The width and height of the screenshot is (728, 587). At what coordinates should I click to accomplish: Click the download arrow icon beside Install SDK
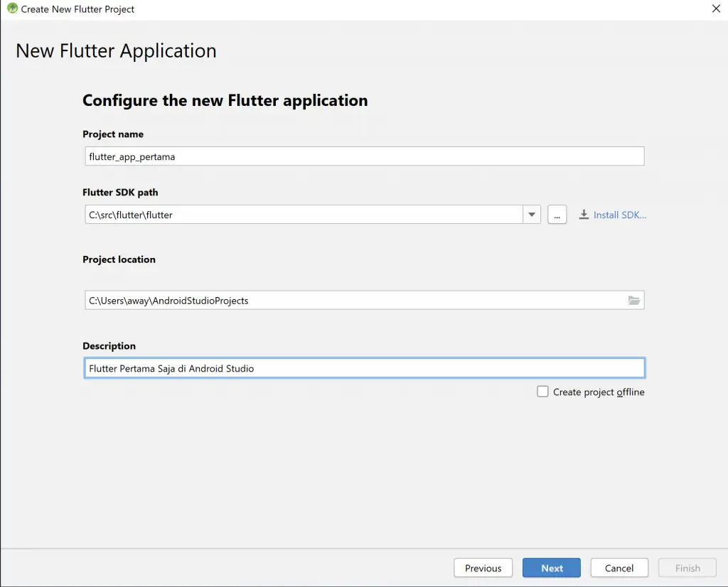(x=584, y=215)
